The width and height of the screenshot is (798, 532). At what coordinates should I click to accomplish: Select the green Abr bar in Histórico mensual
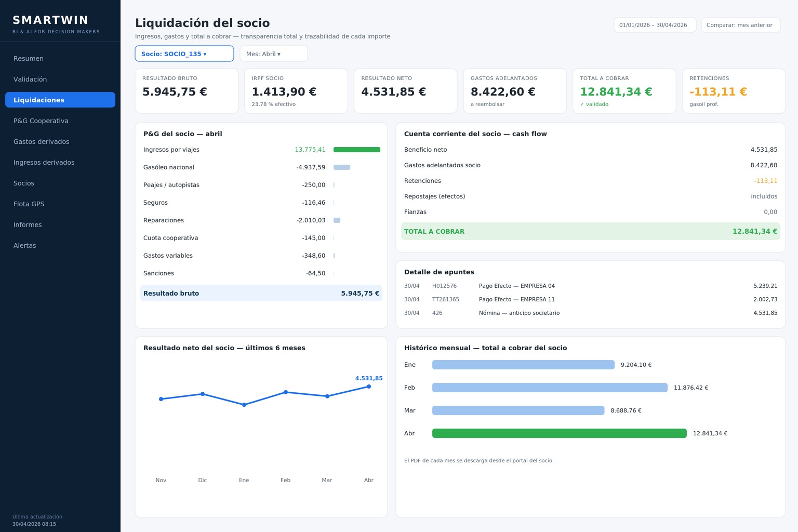click(x=560, y=433)
